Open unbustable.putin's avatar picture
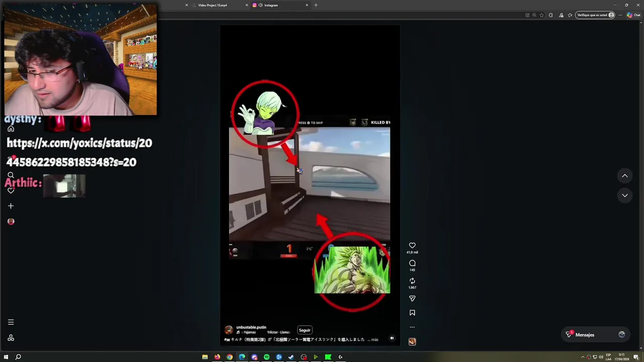Viewport: 644px width, 362px height. pos(229,330)
